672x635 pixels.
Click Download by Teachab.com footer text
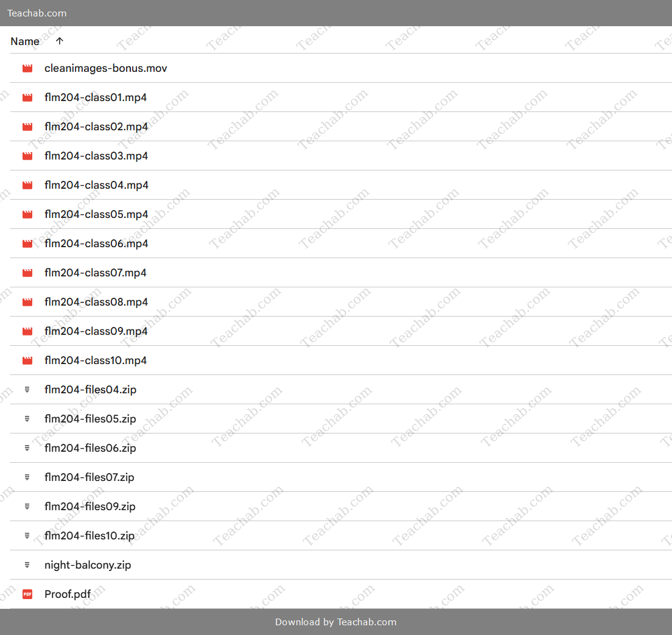(335, 622)
